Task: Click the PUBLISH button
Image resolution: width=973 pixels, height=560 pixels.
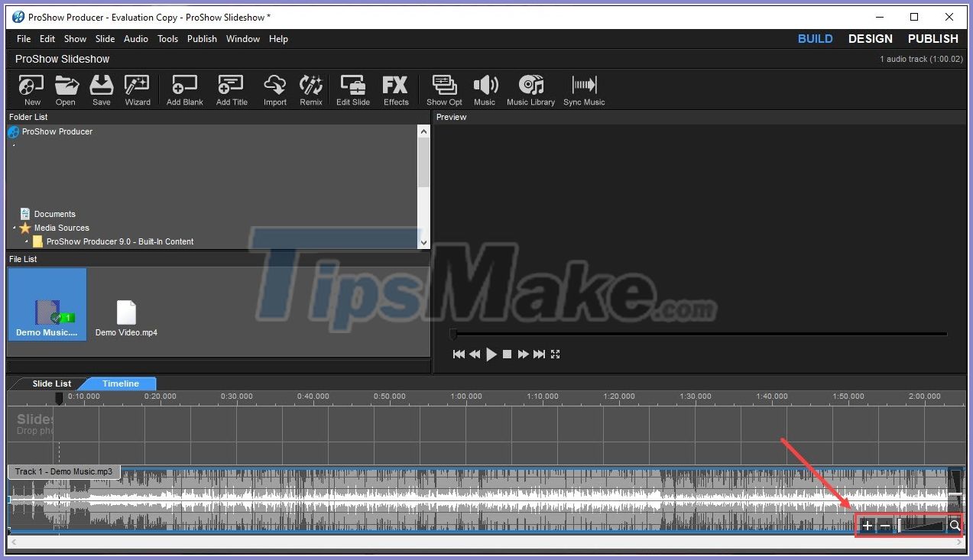Action: point(932,38)
